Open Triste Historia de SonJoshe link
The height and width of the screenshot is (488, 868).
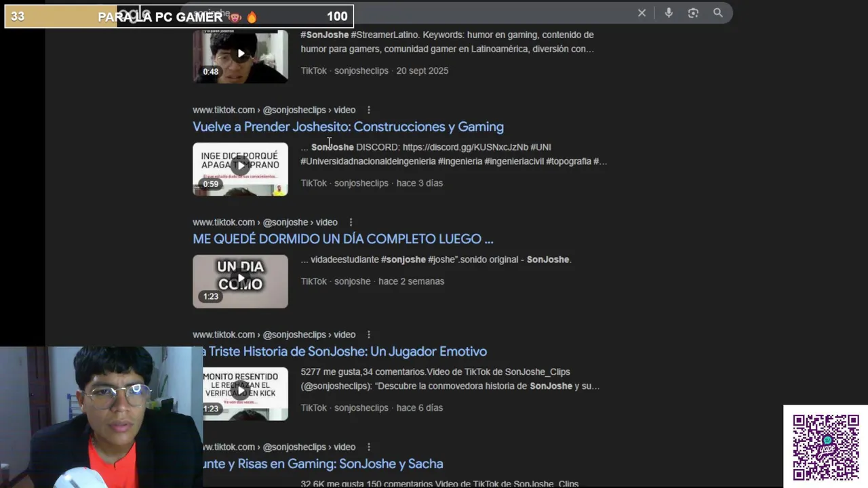pyautogui.click(x=344, y=352)
